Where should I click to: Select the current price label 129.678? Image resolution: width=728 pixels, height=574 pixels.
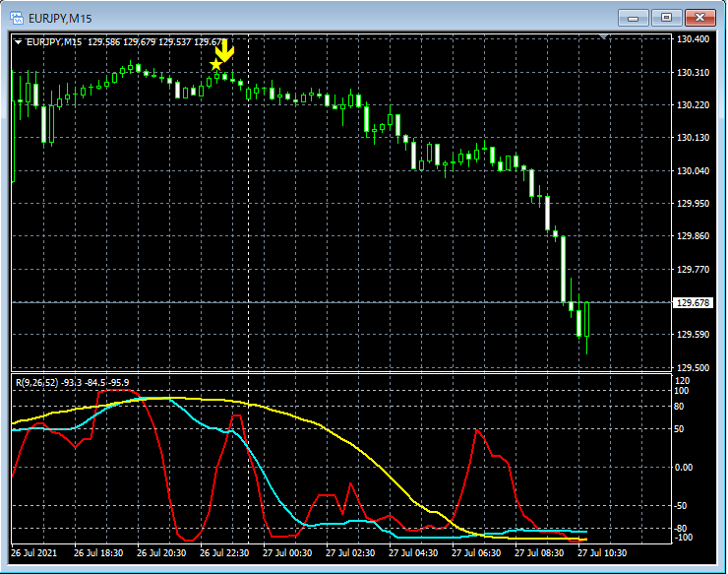coord(693,302)
